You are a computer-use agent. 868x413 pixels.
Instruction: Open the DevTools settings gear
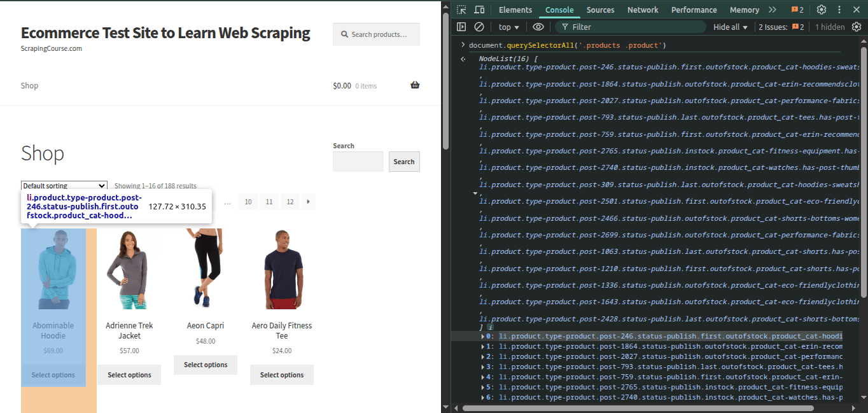click(x=822, y=10)
